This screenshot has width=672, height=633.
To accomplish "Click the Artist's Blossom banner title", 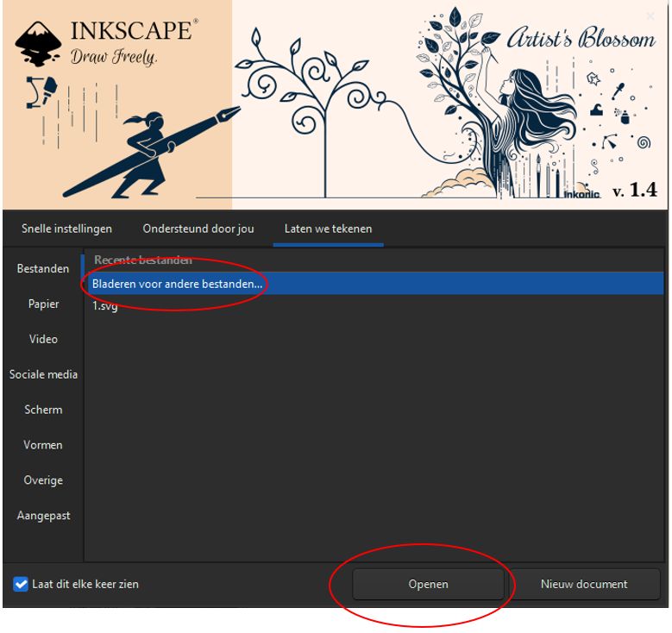I will 580,39.
